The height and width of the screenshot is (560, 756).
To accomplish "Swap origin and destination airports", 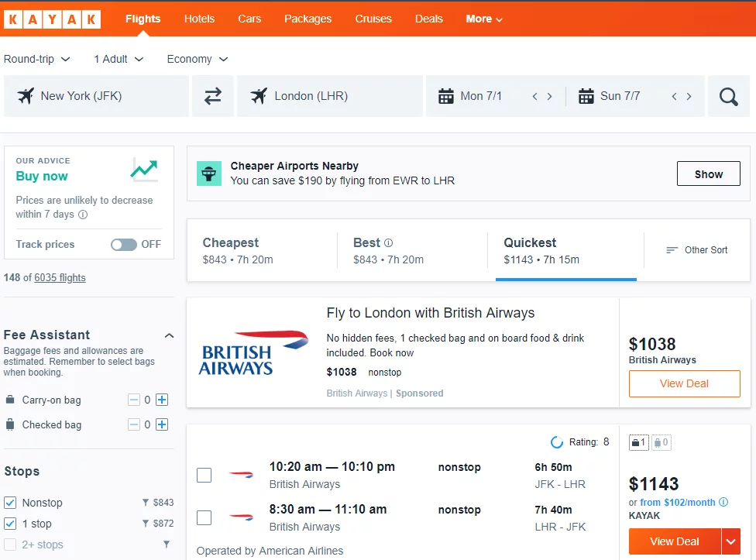I will 212,96.
